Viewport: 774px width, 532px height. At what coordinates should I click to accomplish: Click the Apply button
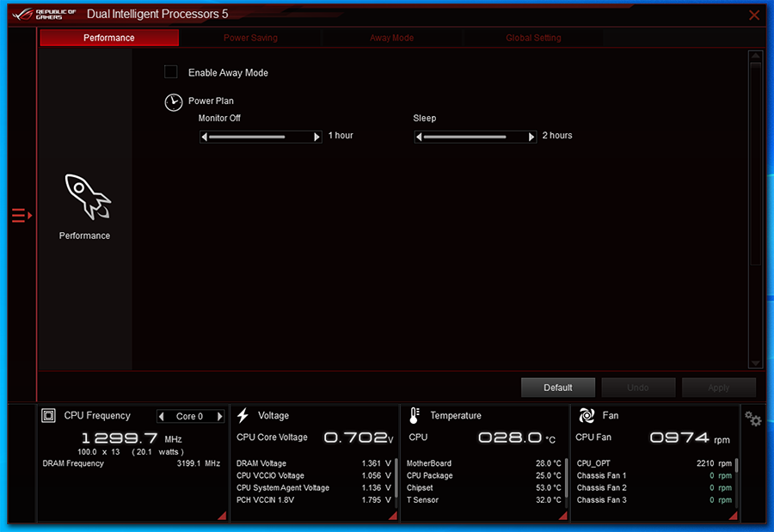[718, 388]
